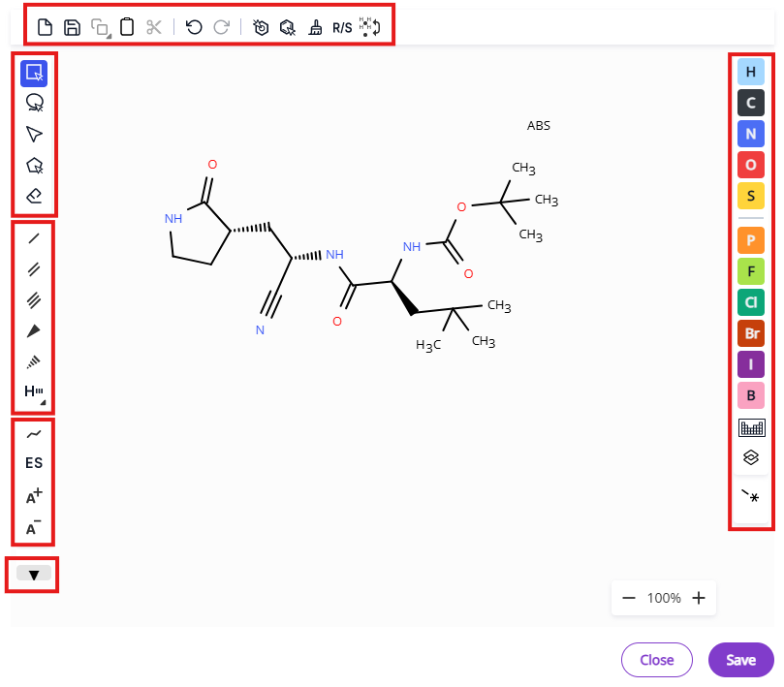Pick the red Oxygen atom swatch
Image resolution: width=784 pixels, height=687 pixels.
[751, 165]
